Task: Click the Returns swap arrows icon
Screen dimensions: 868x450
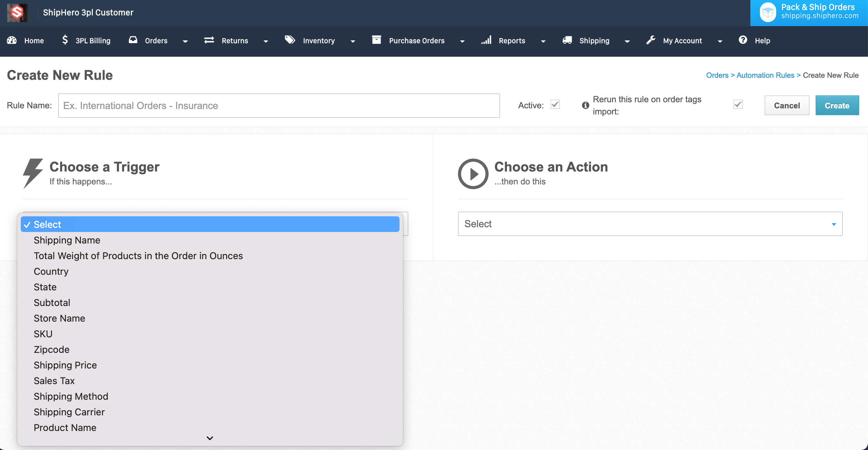Action: tap(209, 40)
